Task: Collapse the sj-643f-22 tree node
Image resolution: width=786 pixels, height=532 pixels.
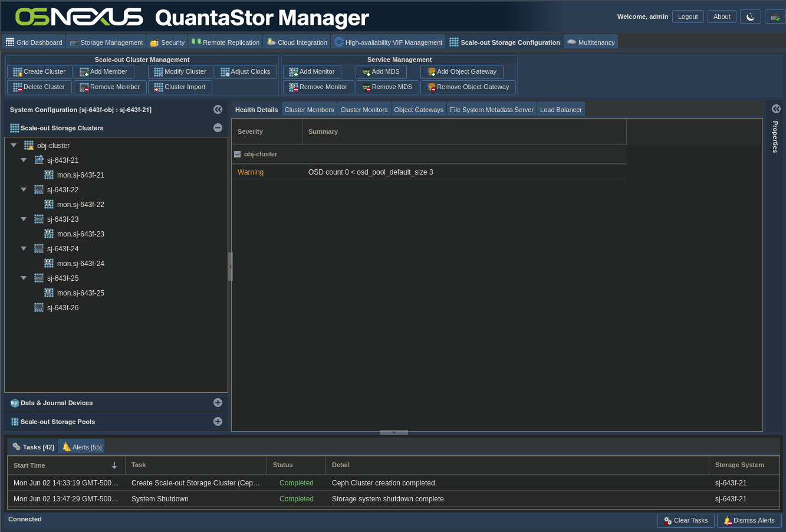Action: [24, 190]
